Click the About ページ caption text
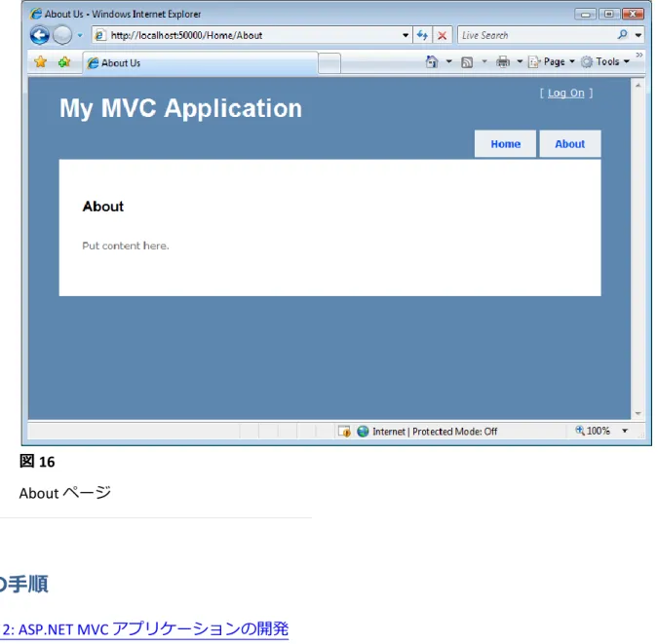 [65, 493]
